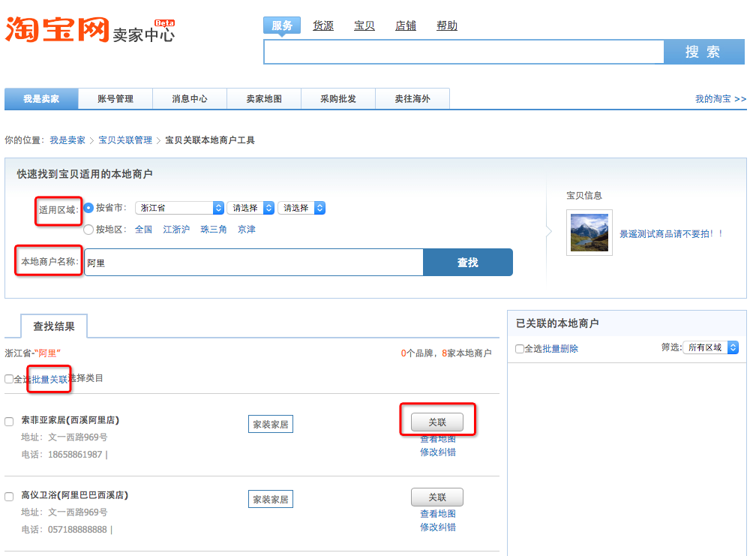Image resolution: width=756 pixels, height=556 pixels.
Task: Click the 宝贝关联管理 breadcrumb link
Action: 125,140
